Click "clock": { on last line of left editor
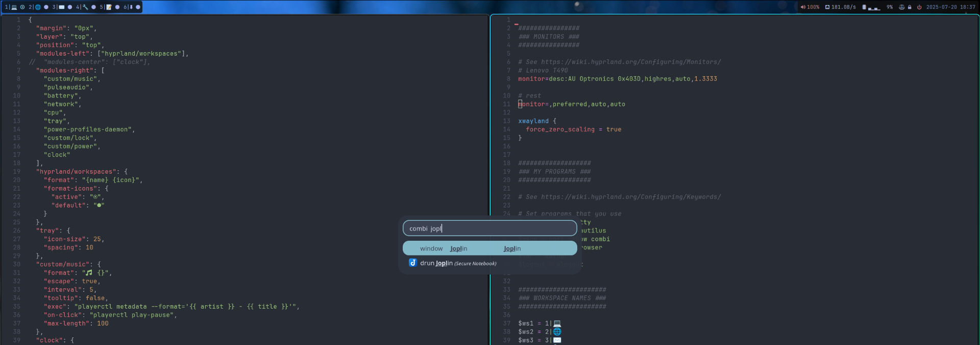This screenshot has width=980, height=345. pyautogui.click(x=55, y=340)
